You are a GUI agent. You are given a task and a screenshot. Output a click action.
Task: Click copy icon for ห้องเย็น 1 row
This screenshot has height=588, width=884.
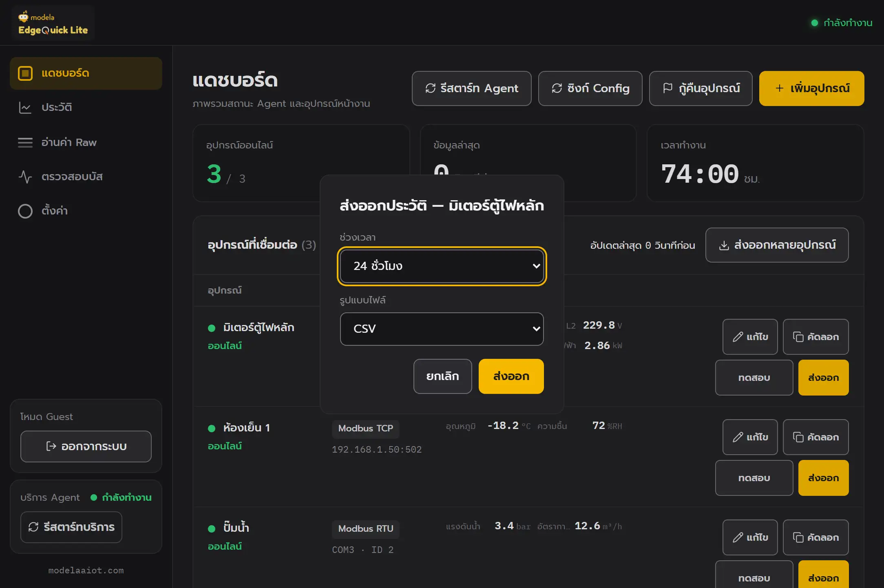click(x=798, y=437)
